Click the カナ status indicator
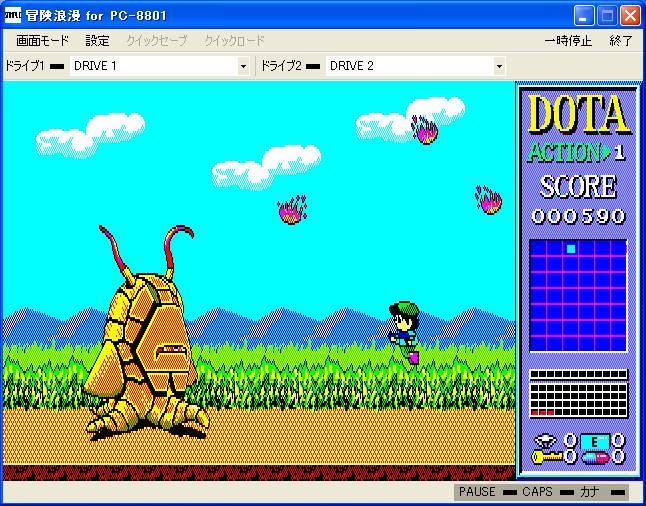This screenshot has width=646, height=506. [x=602, y=492]
